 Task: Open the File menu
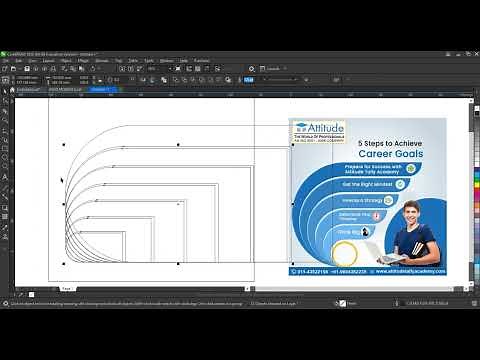coord(5,61)
